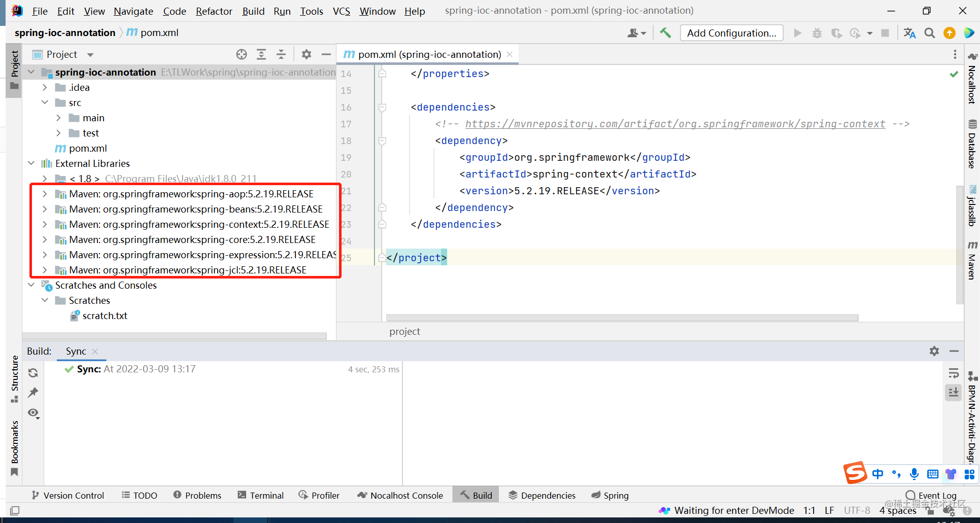This screenshot has height=523, width=980.
Task: Click the Pin Tab icon in Build panel
Action: coord(33,393)
